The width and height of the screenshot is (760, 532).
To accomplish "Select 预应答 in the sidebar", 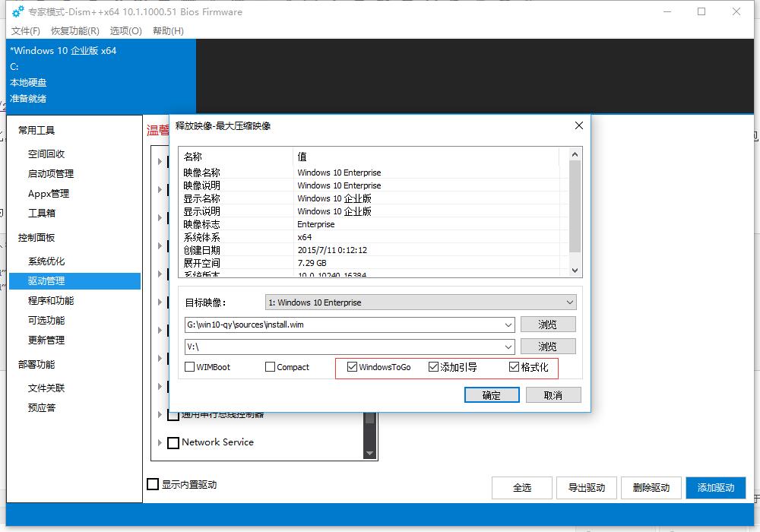I will tap(42, 408).
